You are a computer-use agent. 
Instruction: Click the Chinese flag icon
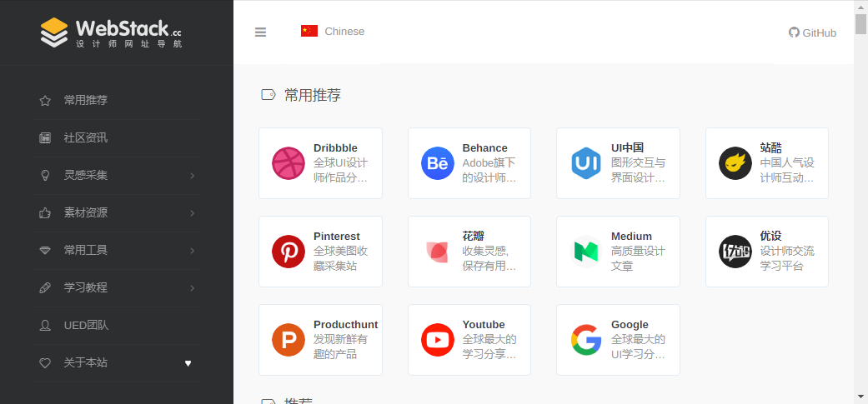pos(309,31)
